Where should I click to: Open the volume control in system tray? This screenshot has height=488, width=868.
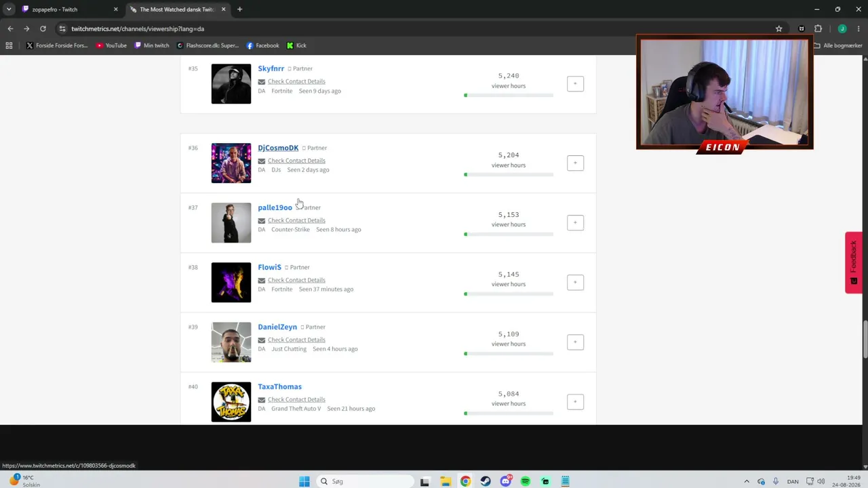821,481
